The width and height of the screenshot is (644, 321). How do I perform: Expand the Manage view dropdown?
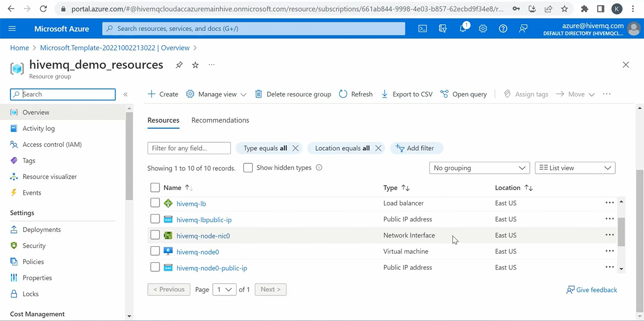(x=216, y=94)
